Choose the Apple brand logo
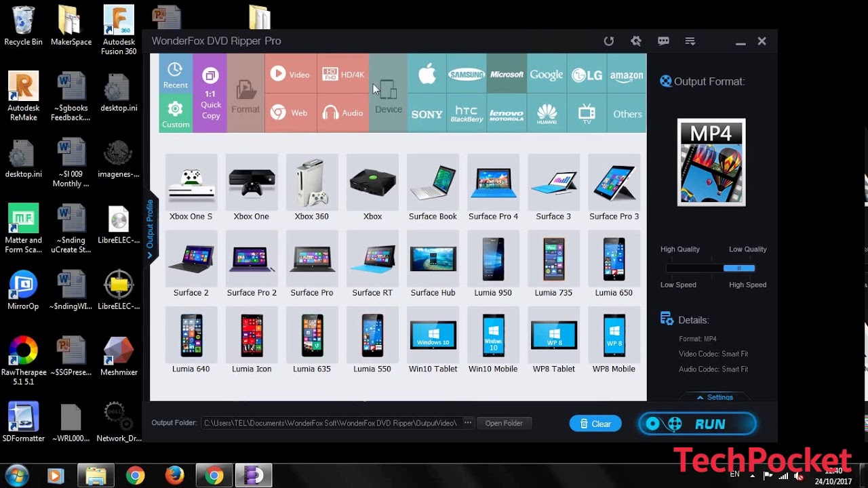Screen dimensions: 868x488 (427, 74)
